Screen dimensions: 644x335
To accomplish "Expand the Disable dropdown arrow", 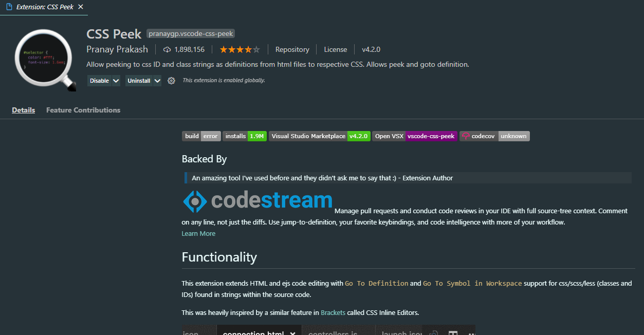I will [116, 81].
